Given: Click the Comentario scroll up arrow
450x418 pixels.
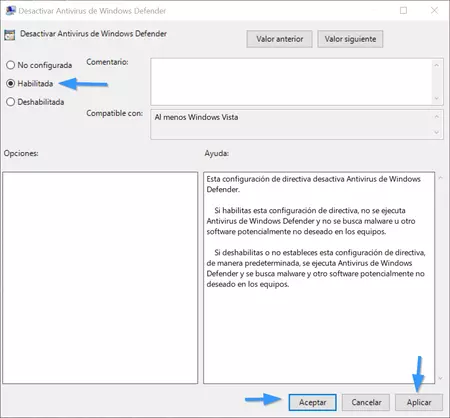Looking at the screenshot, I should 437,65.
